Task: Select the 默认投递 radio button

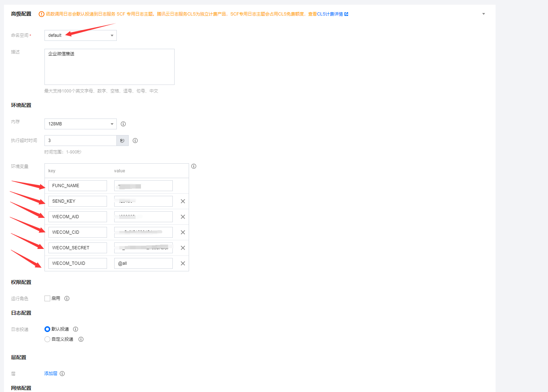Action: pyautogui.click(x=47, y=329)
